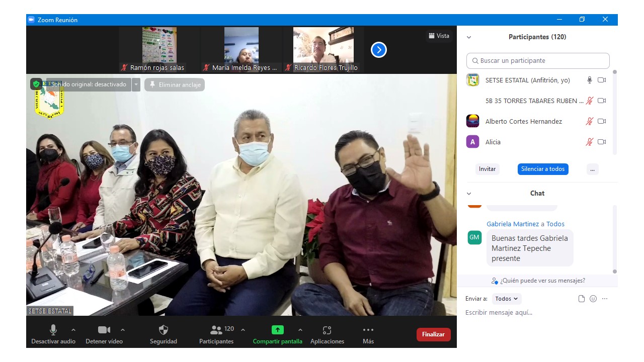Click SETSE ESTATAL avatar in participant list
The width and height of the screenshot is (644, 362).
click(x=472, y=80)
